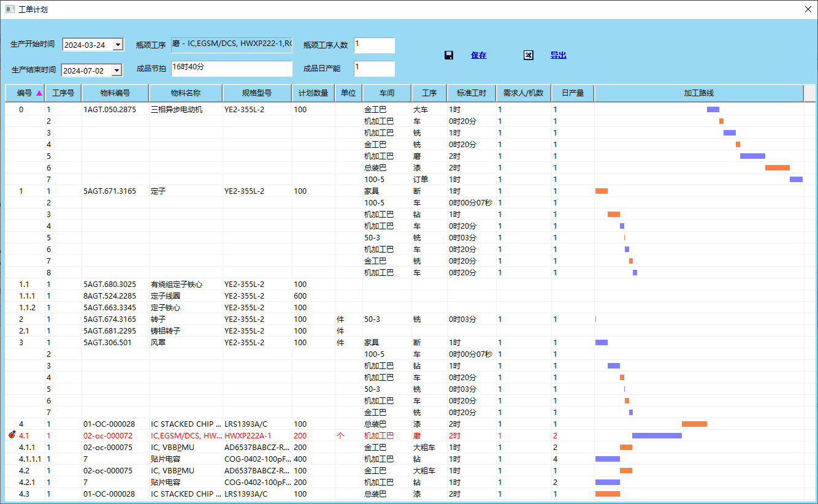Click the 工序 column header
This screenshot has width=818, height=504.
click(x=429, y=93)
